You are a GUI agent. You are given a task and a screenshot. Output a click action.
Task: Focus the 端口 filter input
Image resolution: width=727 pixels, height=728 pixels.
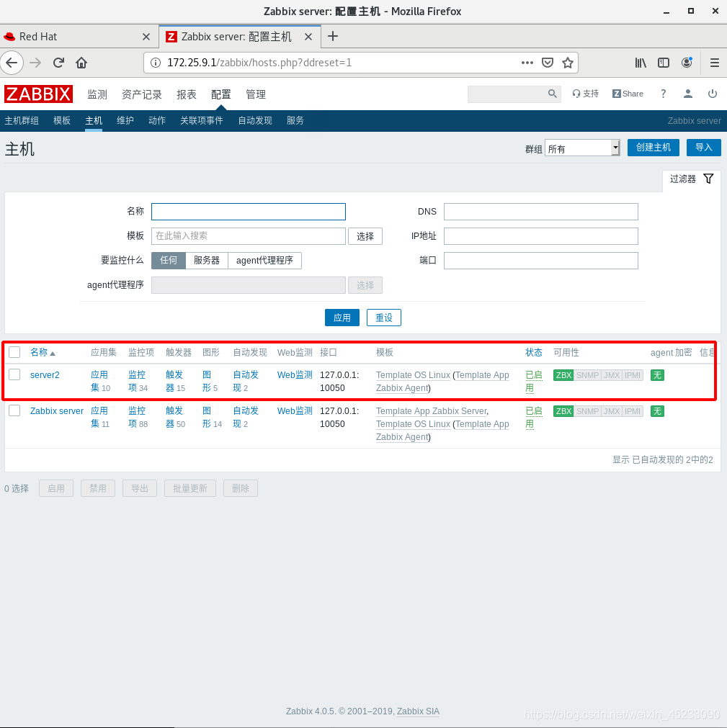tap(540, 261)
